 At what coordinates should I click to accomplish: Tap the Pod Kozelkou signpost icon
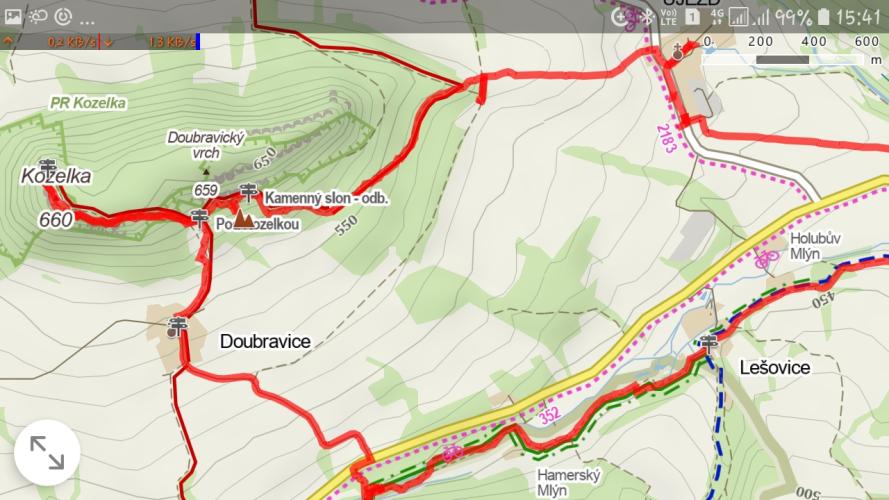click(199, 218)
